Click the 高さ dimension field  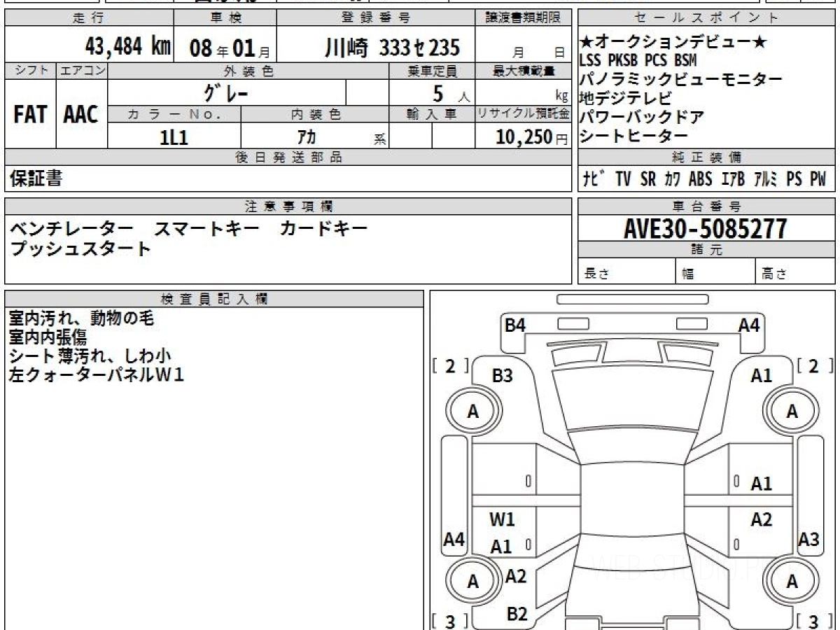click(795, 273)
